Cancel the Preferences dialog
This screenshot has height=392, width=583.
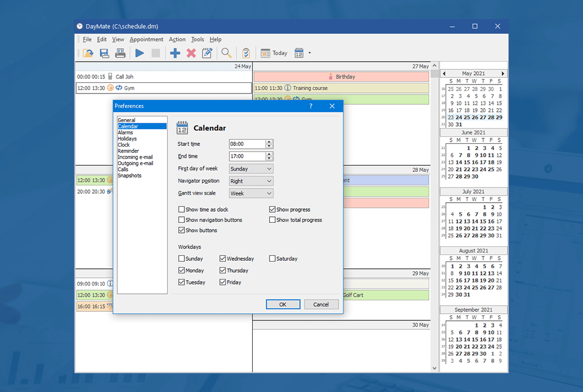coord(321,304)
